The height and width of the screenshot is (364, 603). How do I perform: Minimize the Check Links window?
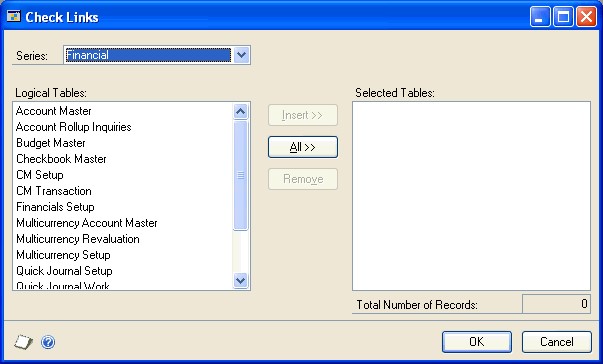coord(540,17)
